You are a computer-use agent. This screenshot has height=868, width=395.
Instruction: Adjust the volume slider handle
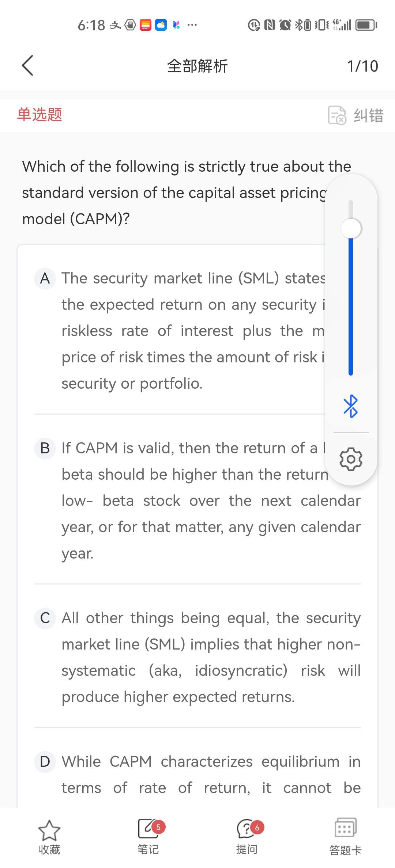(351, 229)
